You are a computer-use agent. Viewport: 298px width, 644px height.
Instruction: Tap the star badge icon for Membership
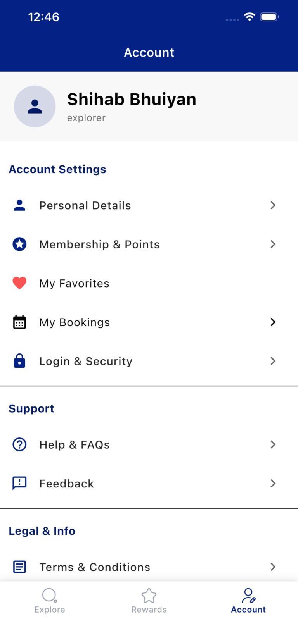tap(19, 244)
